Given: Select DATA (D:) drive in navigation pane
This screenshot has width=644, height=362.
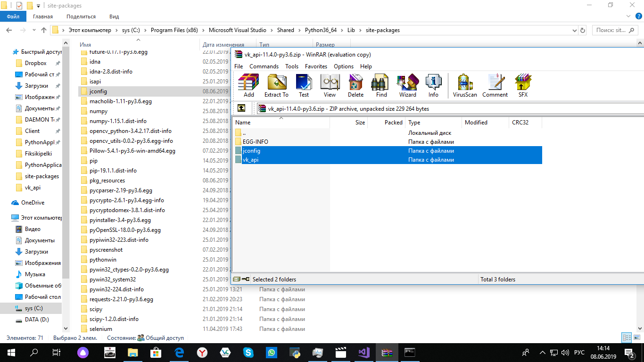Looking at the screenshot, I should pyautogui.click(x=37, y=320).
